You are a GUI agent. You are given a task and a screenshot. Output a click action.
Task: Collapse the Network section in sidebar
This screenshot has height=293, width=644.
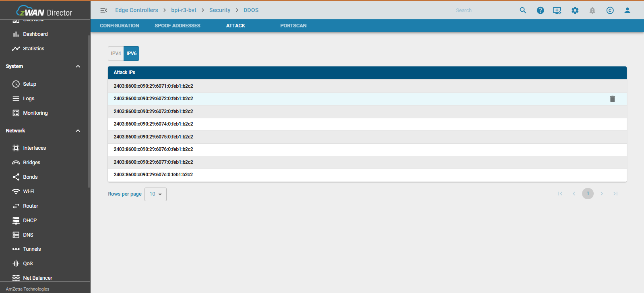coord(78,131)
